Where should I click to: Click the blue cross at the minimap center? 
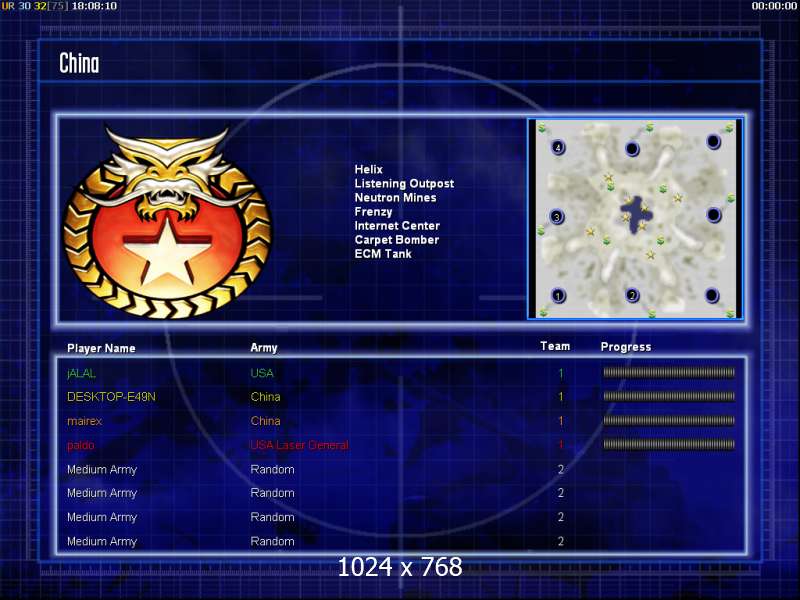[x=635, y=214]
